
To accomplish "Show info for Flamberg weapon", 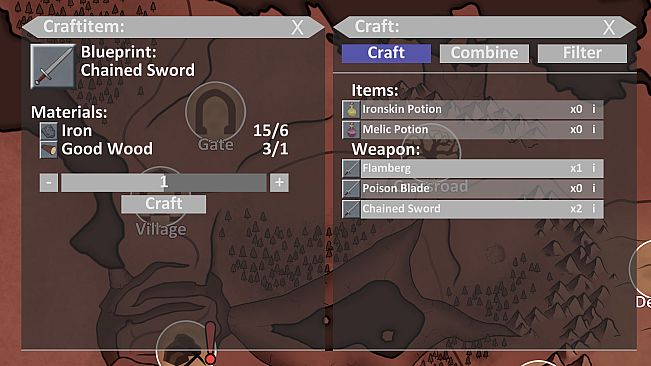I will [x=594, y=168].
